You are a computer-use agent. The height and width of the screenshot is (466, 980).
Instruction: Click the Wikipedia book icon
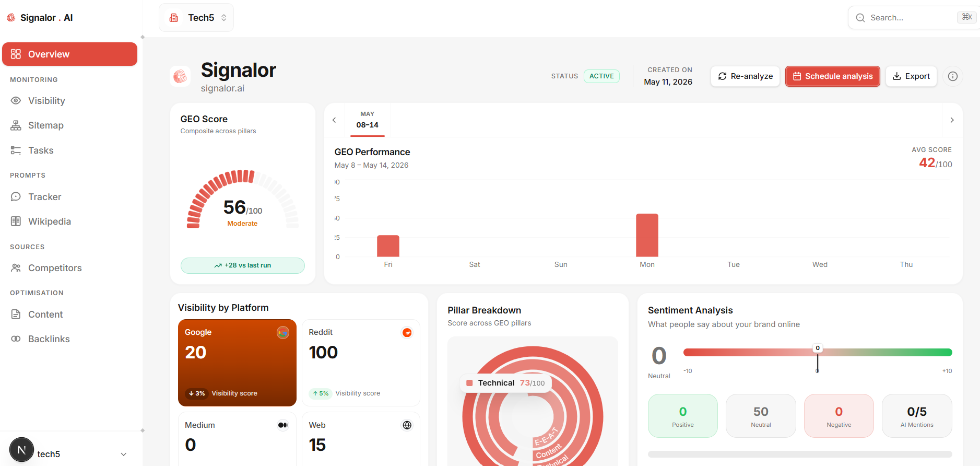[x=16, y=222]
